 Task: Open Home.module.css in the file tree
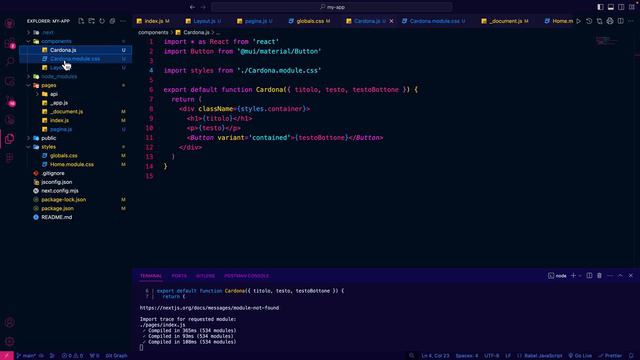[x=72, y=164]
